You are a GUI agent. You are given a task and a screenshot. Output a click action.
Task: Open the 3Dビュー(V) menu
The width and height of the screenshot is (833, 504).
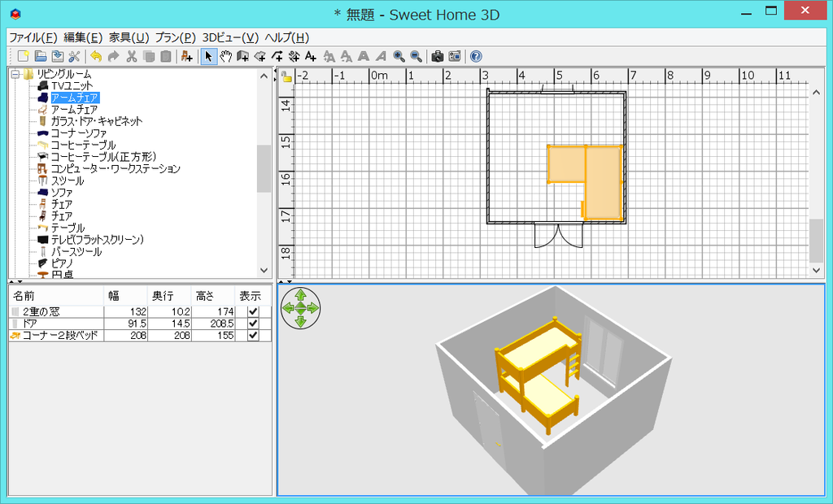(230, 37)
